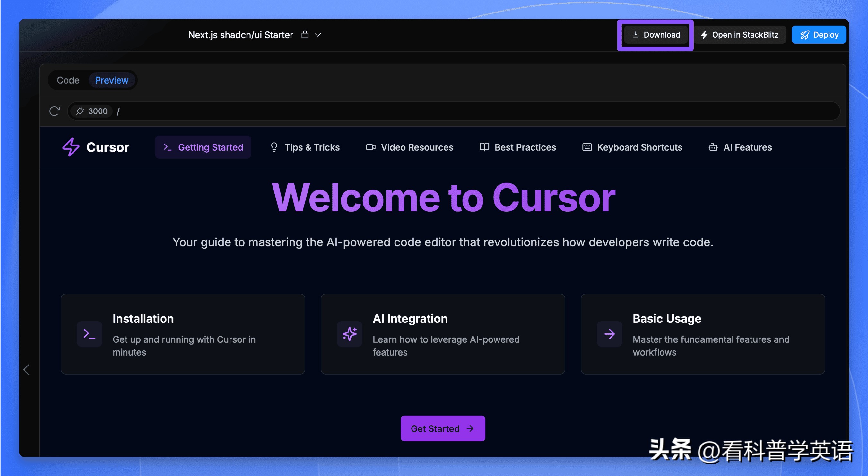Click the port 3000 plug icon
This screenshot has height=476, width=868.
click(x=80, y=111)
